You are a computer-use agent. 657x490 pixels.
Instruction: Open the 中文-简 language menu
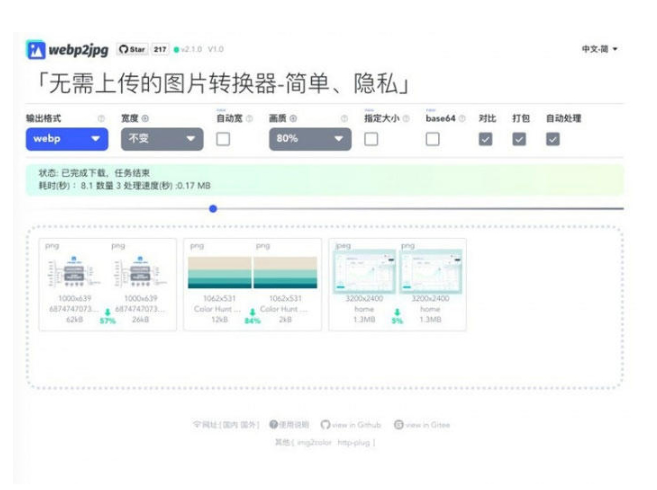tap(600, 49)
